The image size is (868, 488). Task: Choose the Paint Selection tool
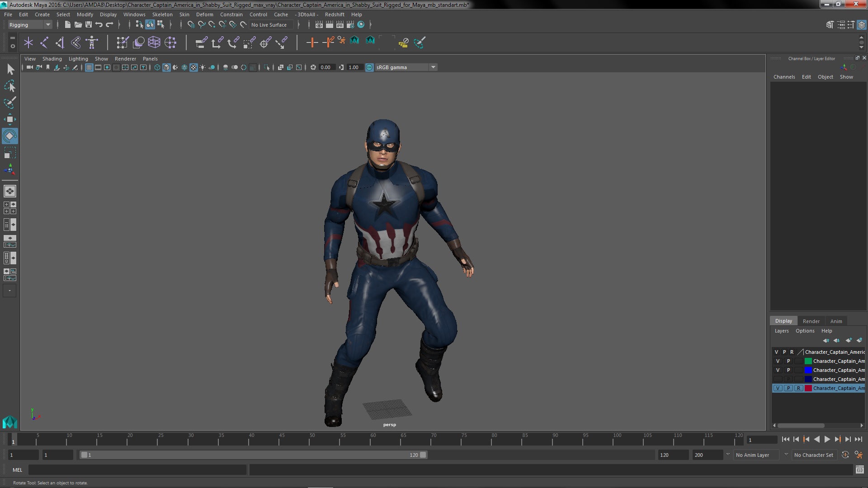(10, 103)
